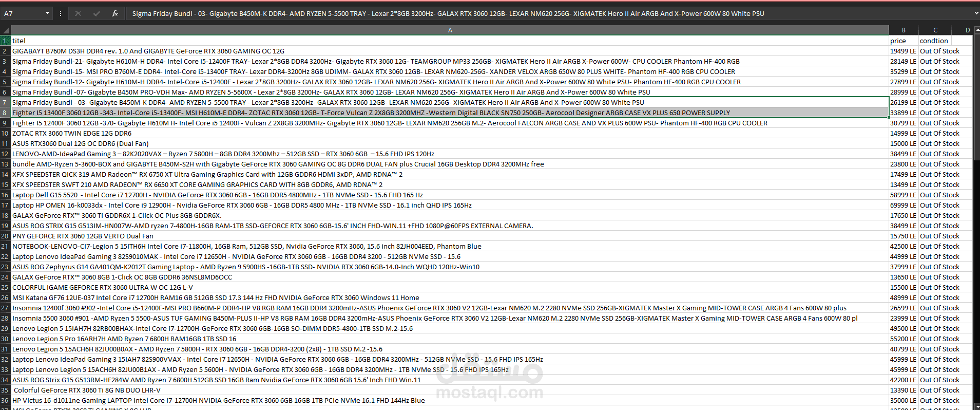
Task: Select row 7 header
Action: (x=5, y=102)
